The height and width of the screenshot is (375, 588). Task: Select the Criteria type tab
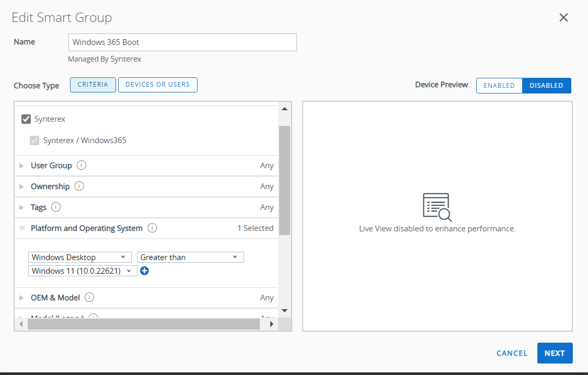93,85
